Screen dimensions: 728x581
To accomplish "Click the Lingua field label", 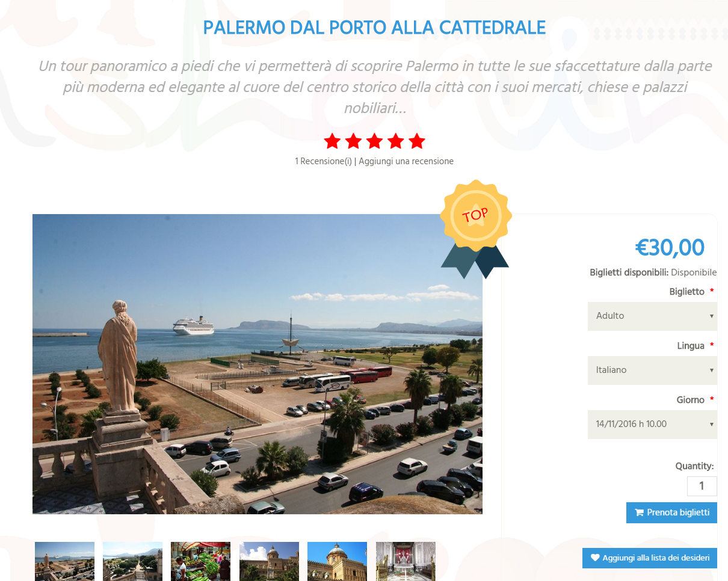I will pyautogui.click(x=691, y=346).
